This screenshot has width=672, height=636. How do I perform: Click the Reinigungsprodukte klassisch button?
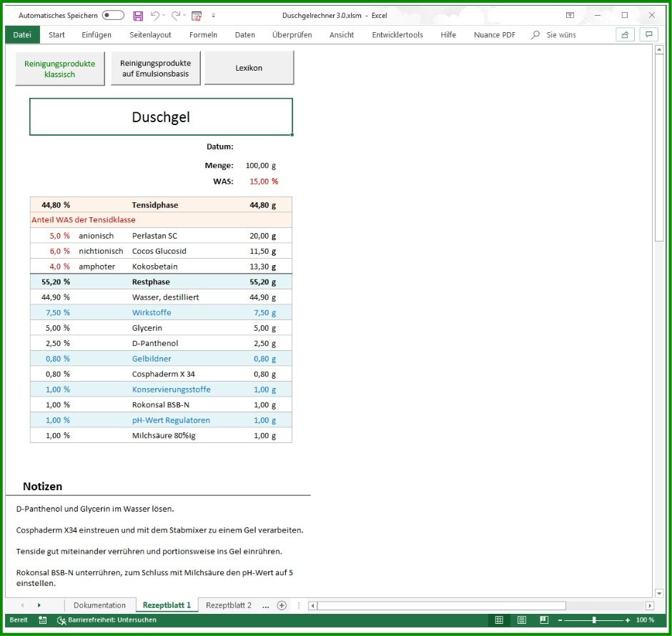59,69
